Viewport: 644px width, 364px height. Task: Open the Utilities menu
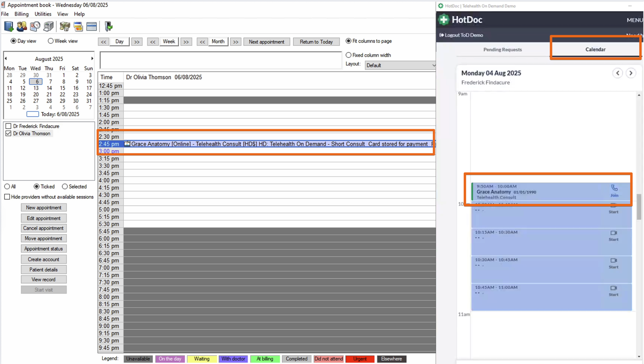[43, 14]
